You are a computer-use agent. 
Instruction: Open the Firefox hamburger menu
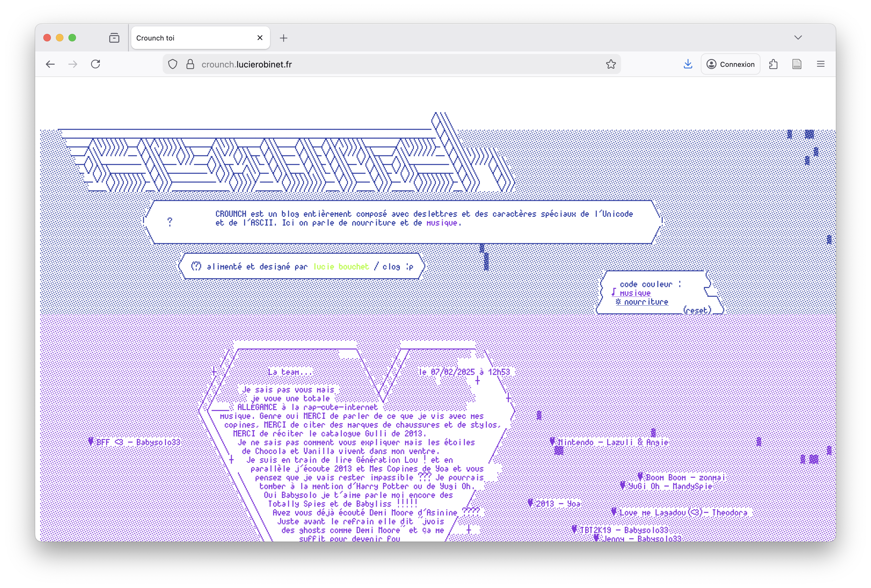pos(820,64)
